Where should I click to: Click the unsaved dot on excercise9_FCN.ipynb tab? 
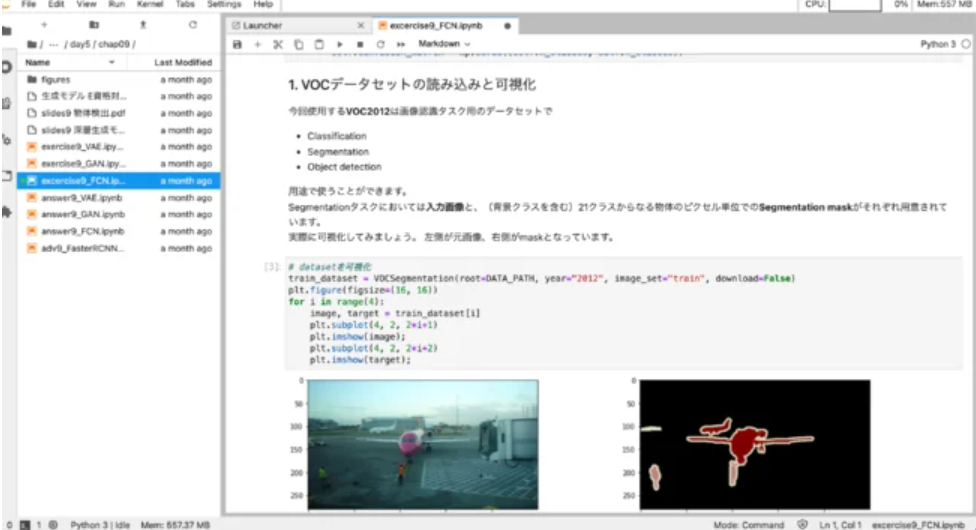[x=507, y=26]
